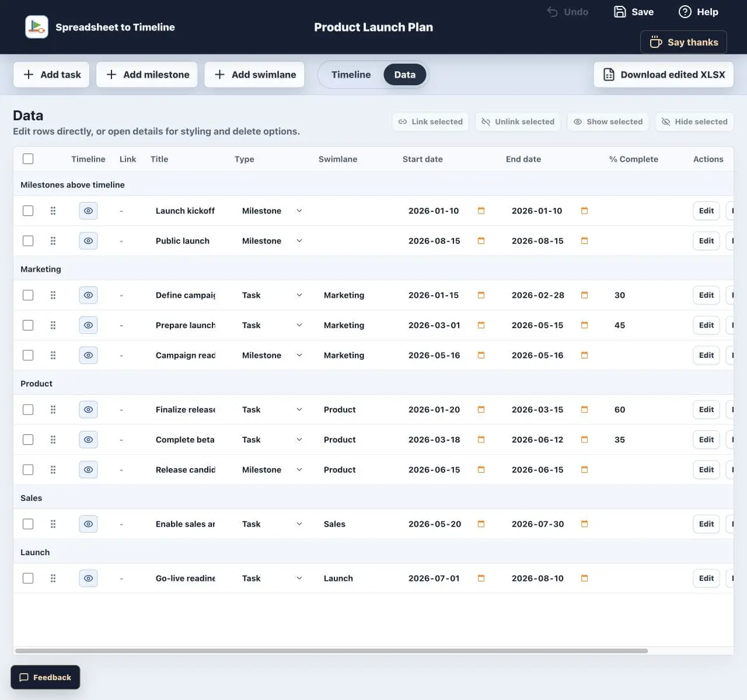The width and height of the screenshot is (747, 700).
Task: Grab the drag handle of Finalize release row
Action: click(53, 409)
